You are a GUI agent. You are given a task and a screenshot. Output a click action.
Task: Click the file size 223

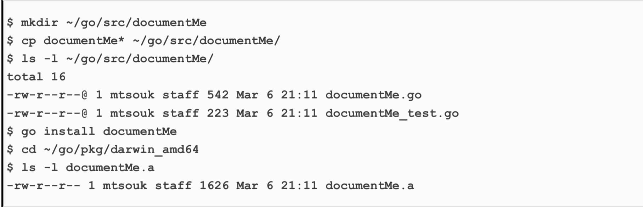click(x=218, y=113)
